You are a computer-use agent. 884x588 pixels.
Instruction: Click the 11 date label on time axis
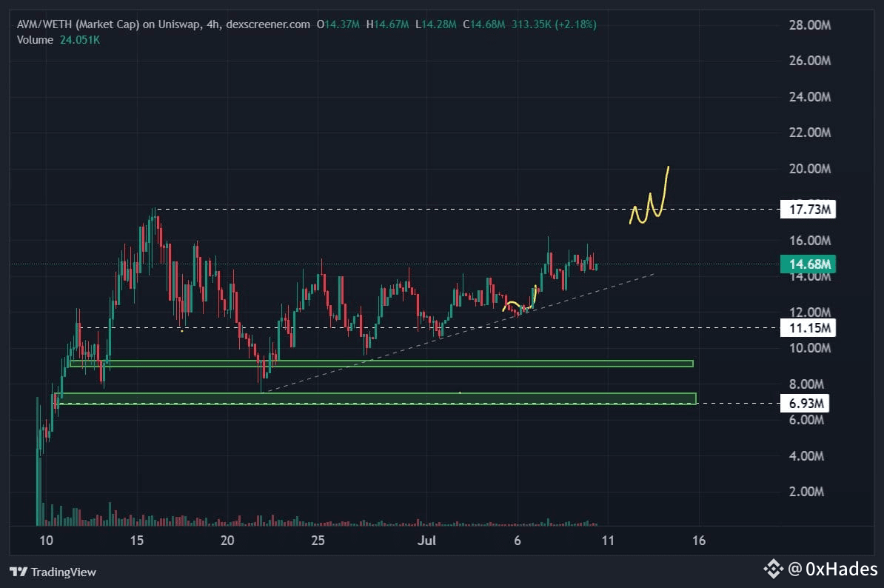click(x=608, y=541)
